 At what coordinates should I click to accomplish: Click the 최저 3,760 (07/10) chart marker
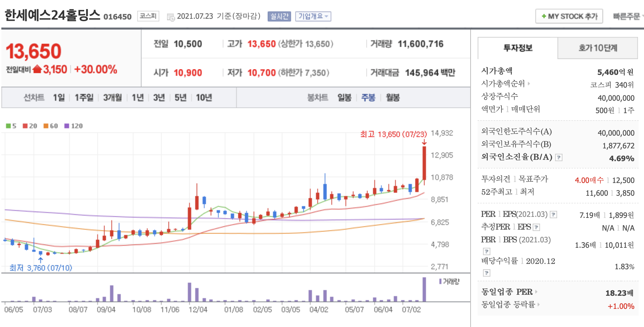tap(41, 268)
